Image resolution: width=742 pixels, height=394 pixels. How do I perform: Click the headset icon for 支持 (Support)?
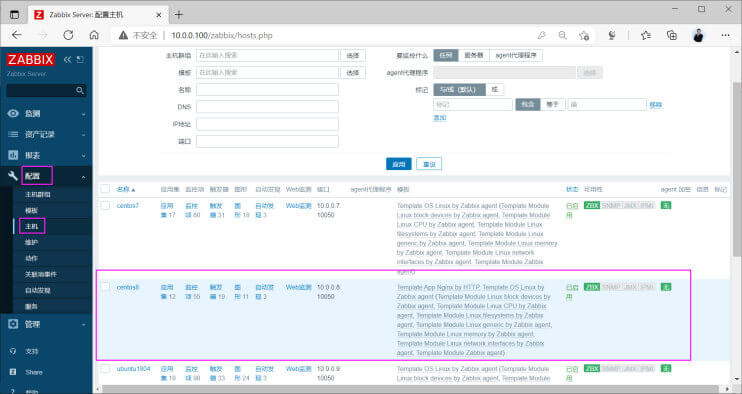13,351
